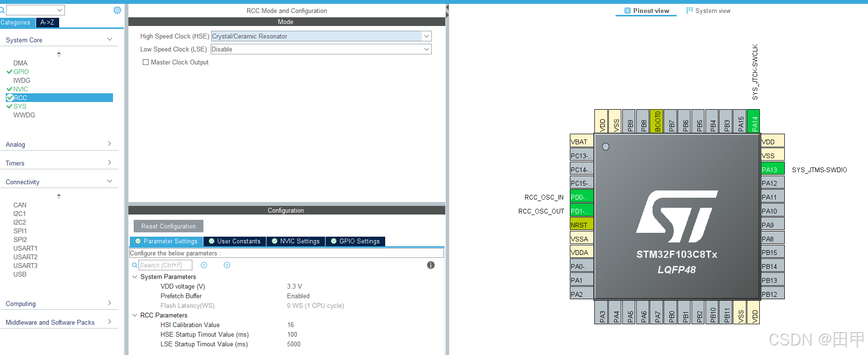Open the settings gear icon
The image size is (868, 355).
117,10
